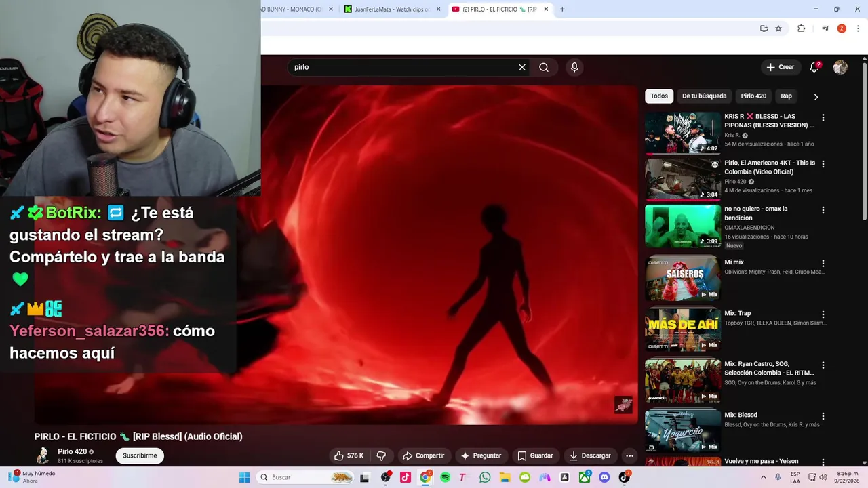The width and height of the screenshot is (868, 488).
Task: Select the Rap filter chip
Action: [786, 96]
